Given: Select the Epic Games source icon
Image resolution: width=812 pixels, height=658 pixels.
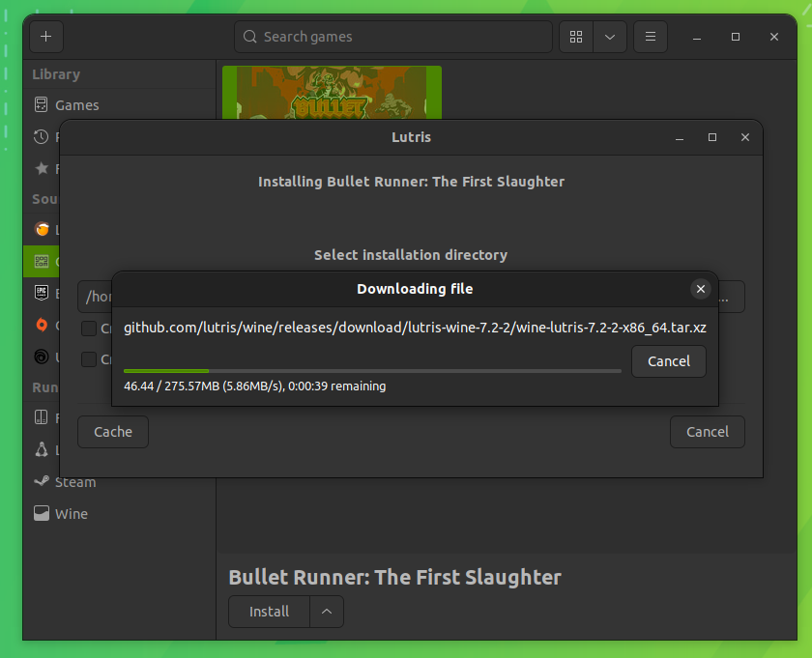Looking at the screenshot, I should click(42, 293).
